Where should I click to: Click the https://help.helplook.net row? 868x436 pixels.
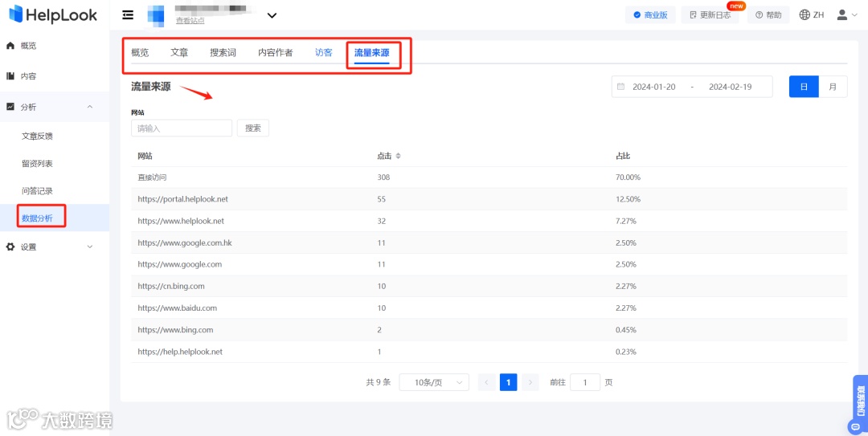coord(489,352)
